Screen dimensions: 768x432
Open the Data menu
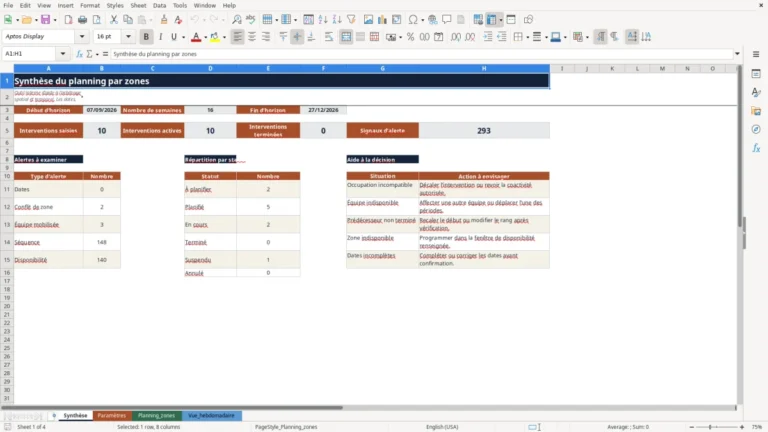159,5
